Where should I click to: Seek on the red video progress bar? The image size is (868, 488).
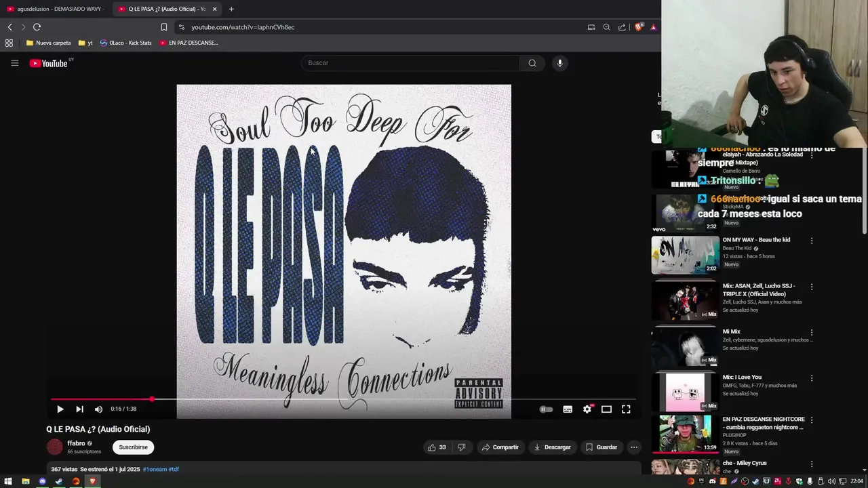(344, 399)
